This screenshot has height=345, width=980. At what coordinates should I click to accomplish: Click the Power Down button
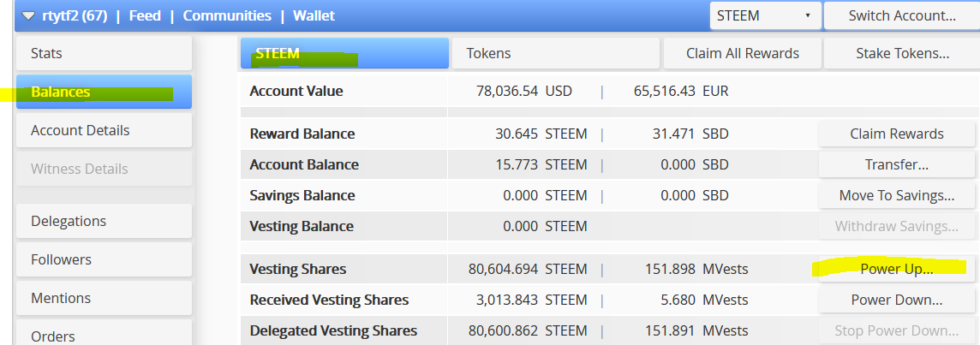pos(896,300)
